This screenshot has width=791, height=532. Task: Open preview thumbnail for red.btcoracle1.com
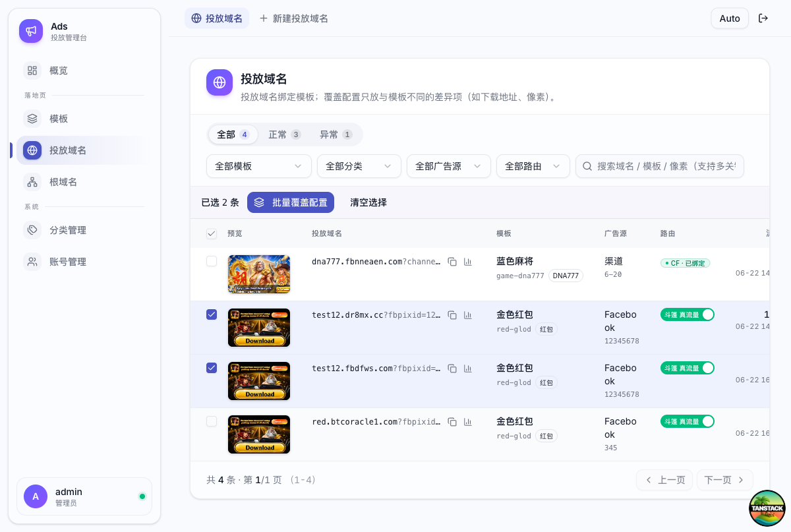click(x=259, y=434)
